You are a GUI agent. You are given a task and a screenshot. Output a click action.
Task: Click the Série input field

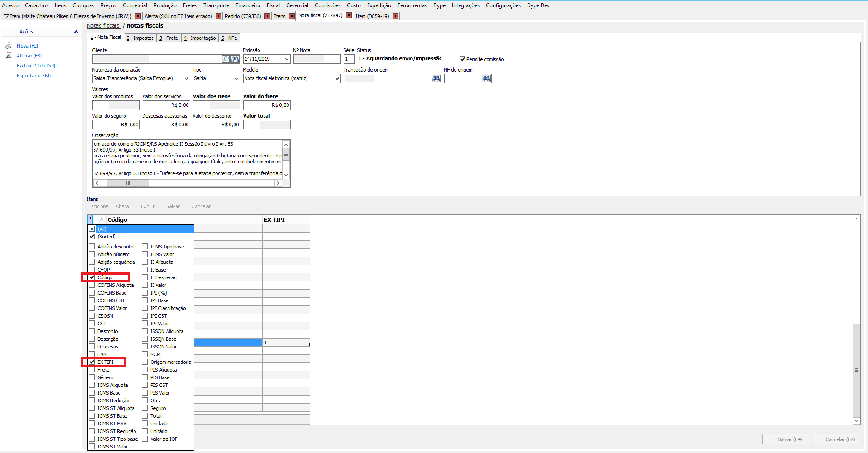pos(349,59)
